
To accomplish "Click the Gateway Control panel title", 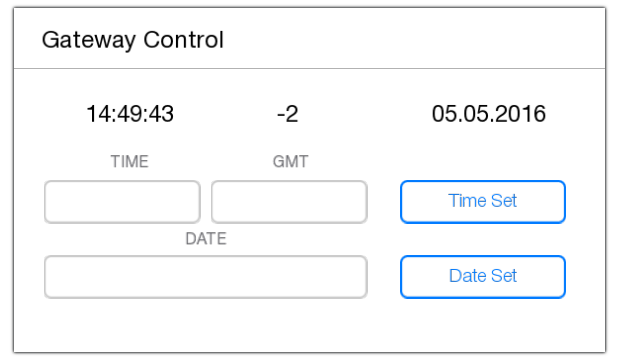I will pos(133,40).
